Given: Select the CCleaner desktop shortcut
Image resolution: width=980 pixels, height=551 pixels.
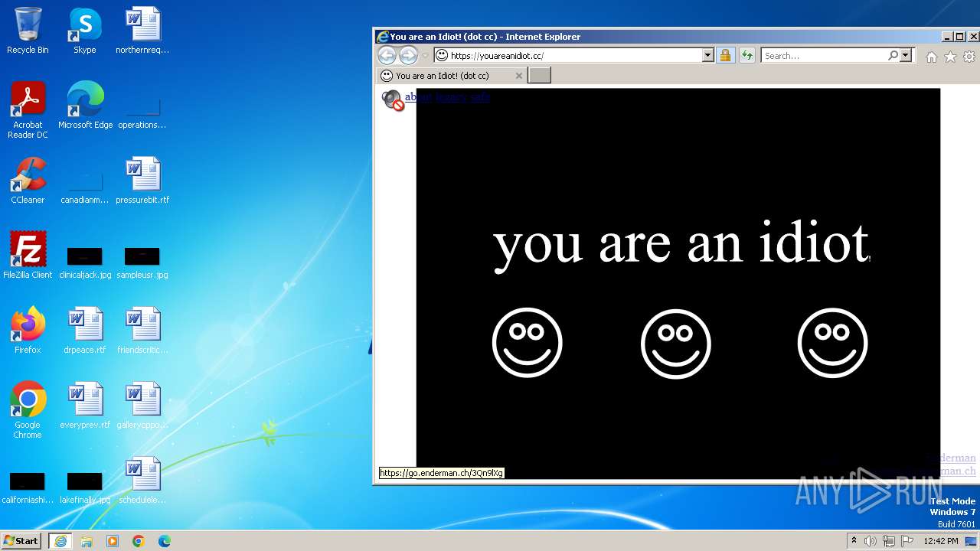Looking at the screenshot, I should 28,181.
